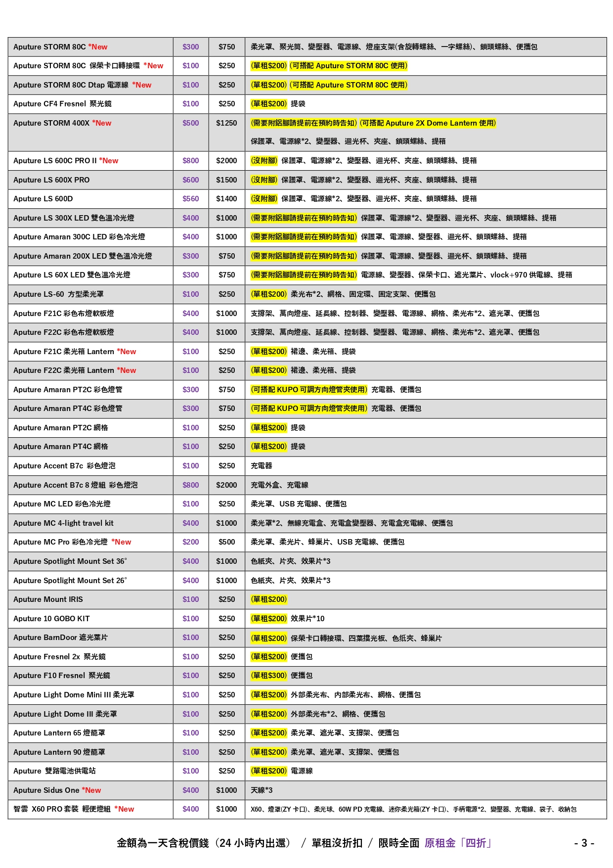The image size is (613, 868).
Task: Click the Aputure STORM 400X product name
Action: pyautogui.click(x=51, y=123)
